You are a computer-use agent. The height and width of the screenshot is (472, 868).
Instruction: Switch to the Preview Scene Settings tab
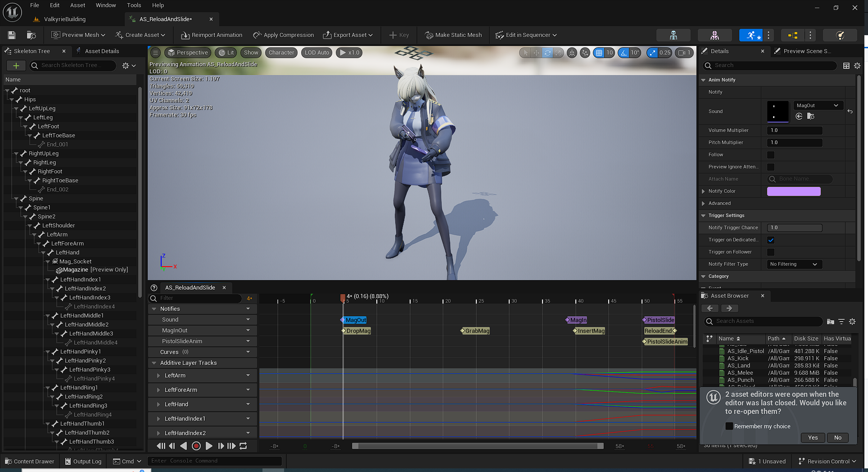click(807, 51)
